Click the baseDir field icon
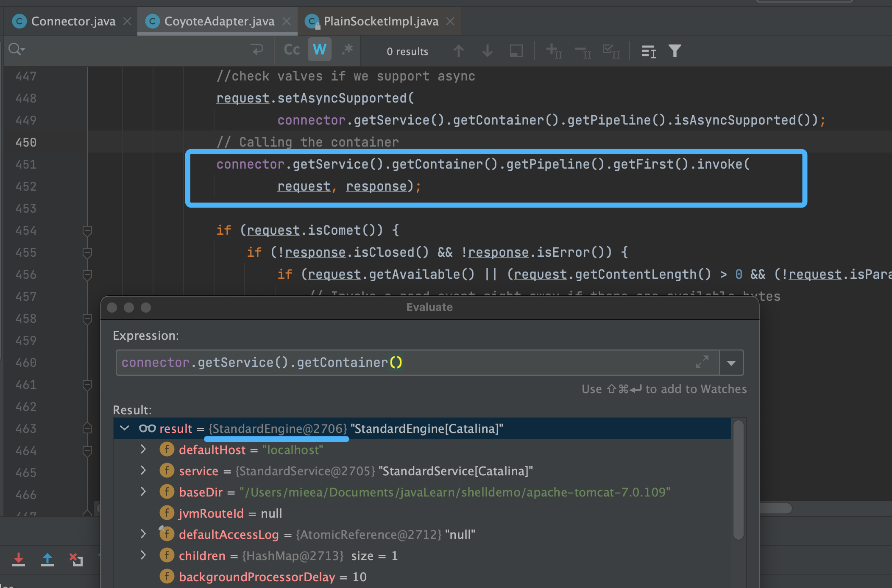The width and height of the screenshot is (892, 588). (x=167, y=492)
